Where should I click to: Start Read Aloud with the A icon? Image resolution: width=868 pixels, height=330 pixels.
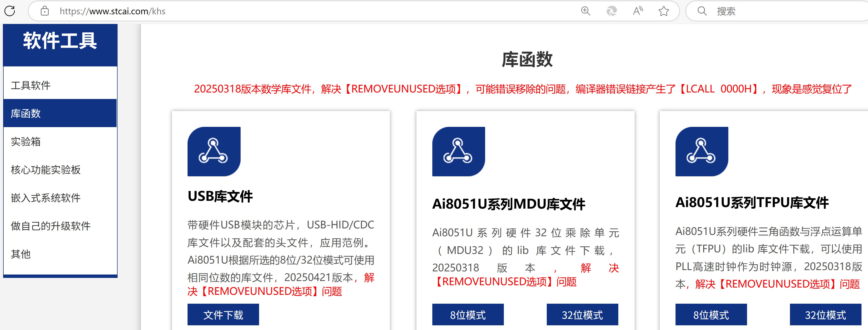pos(638,11)
